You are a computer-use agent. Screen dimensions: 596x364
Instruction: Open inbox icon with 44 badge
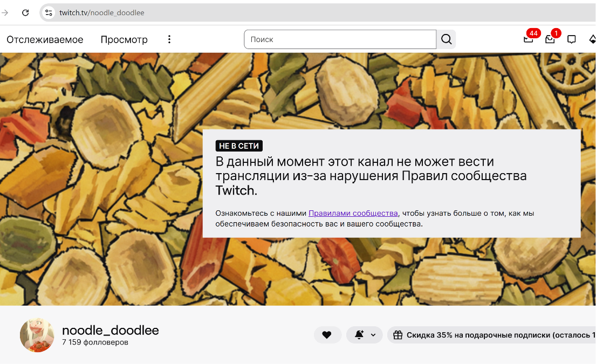(x=529, y=39)
